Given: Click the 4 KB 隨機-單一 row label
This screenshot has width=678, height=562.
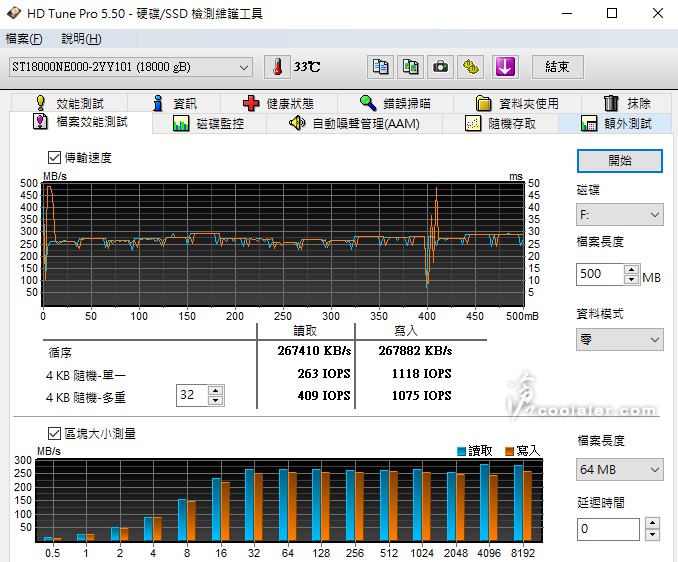Looking at the screenshot, I should coord(86,375).
